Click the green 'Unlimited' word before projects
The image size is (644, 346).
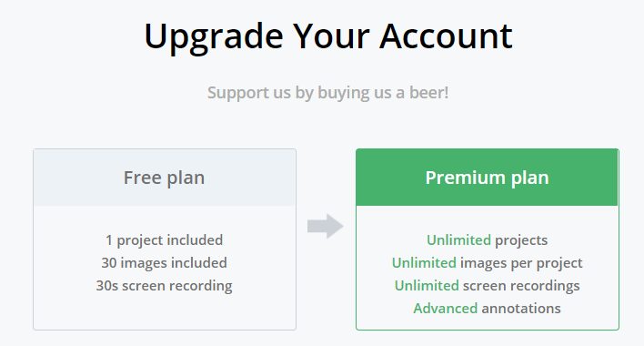point(458,240)
